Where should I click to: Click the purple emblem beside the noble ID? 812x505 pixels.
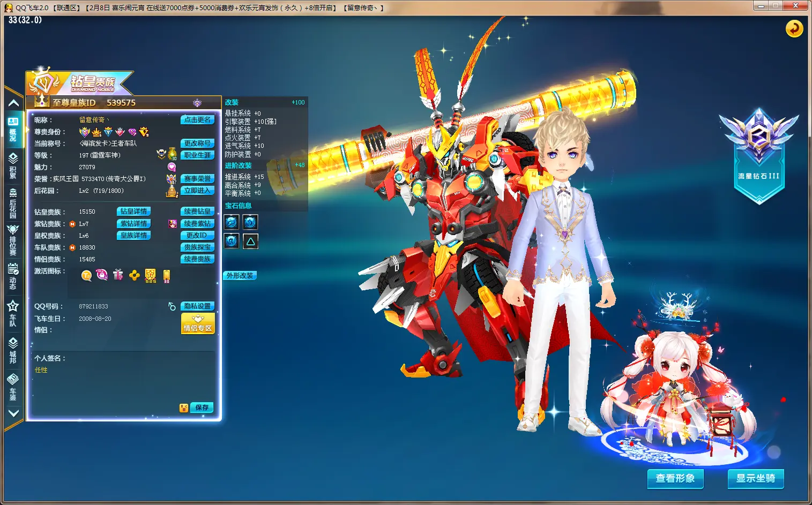click(x=197, y=103)
